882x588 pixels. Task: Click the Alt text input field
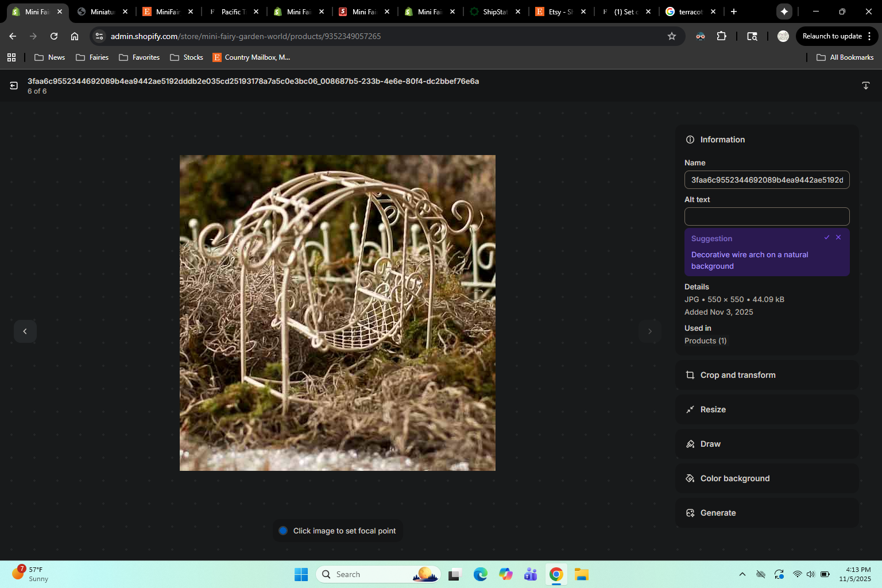click(767, 216)
